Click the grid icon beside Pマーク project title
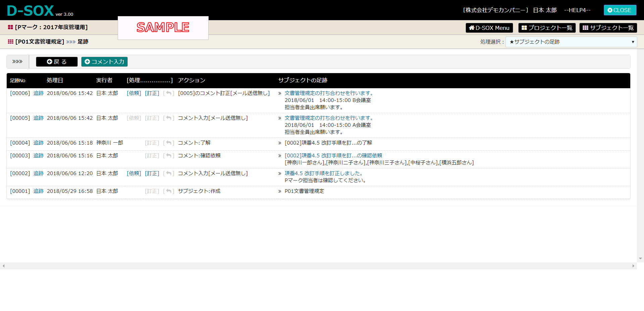 (x=10, y=27)
